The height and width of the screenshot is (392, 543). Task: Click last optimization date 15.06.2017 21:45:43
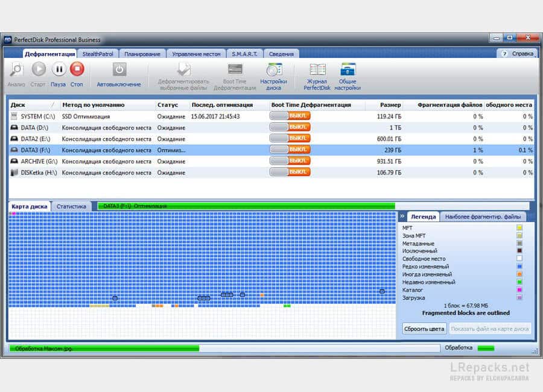pos(215,116)
